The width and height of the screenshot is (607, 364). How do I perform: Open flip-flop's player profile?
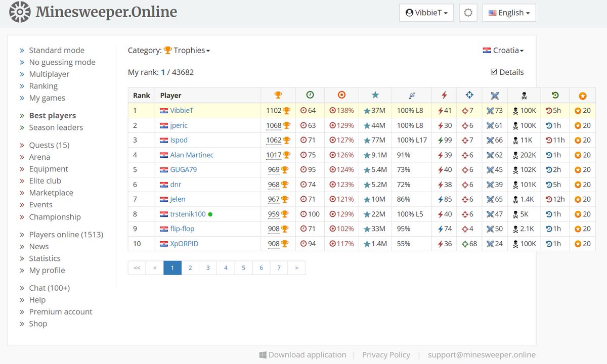tap(182, 229)
